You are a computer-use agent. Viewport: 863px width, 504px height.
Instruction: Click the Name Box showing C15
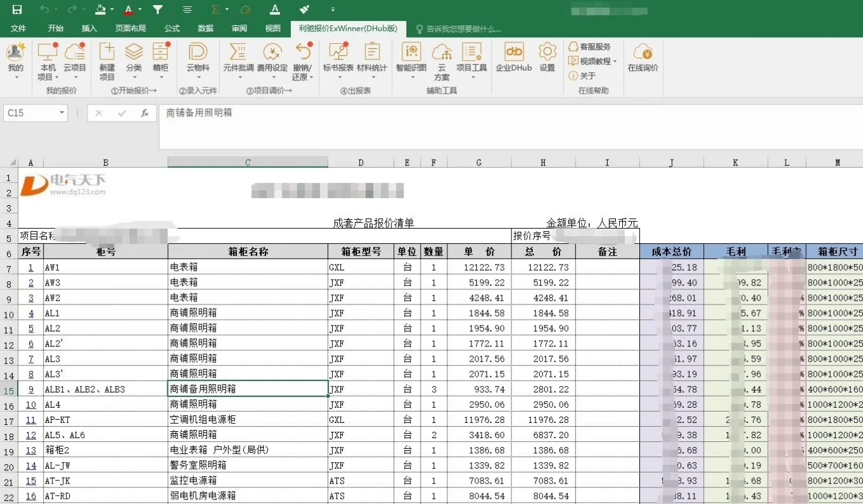point(35,113)
